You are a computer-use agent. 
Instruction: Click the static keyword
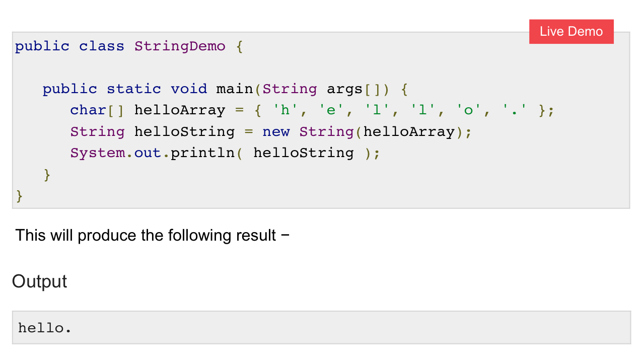134,89
